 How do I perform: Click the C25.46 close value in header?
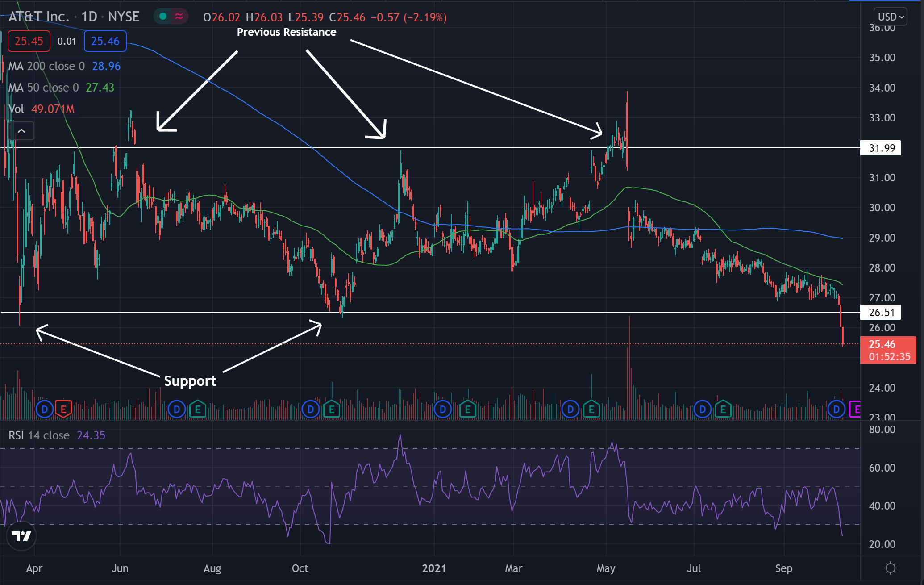[347, 17]
